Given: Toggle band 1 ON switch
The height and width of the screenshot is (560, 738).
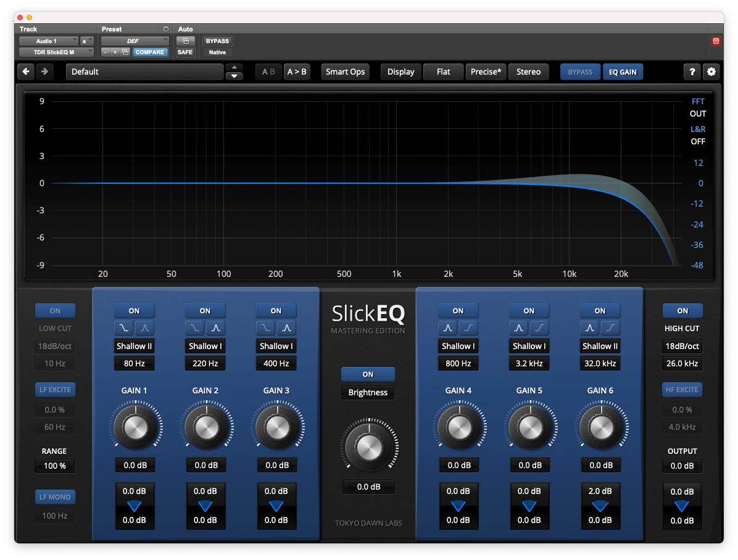Looking at the screenshot, I should pos(134,311).
